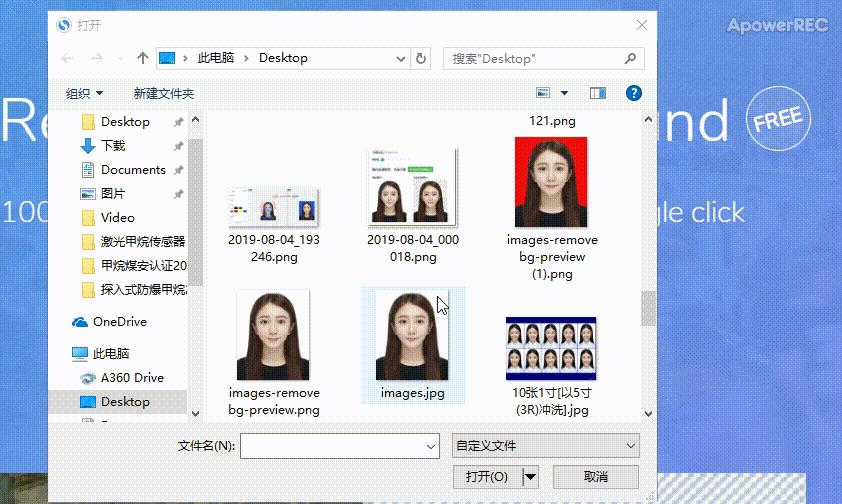Open the 组织 menu
The image size is (842, 504).
(x=84, y=93)
